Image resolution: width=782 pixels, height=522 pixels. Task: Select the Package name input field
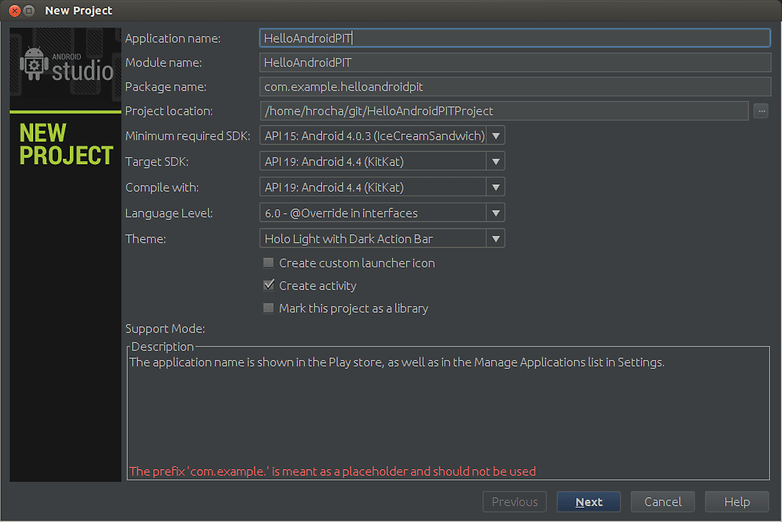pyautogui.click(x=515, y=87)
